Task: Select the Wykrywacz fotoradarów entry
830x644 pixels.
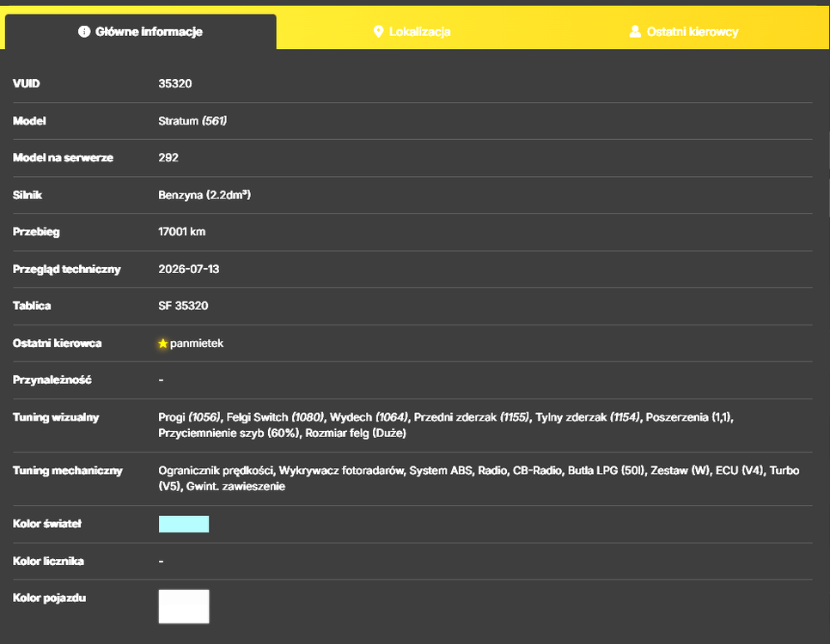Action: (x=341, y=471)
